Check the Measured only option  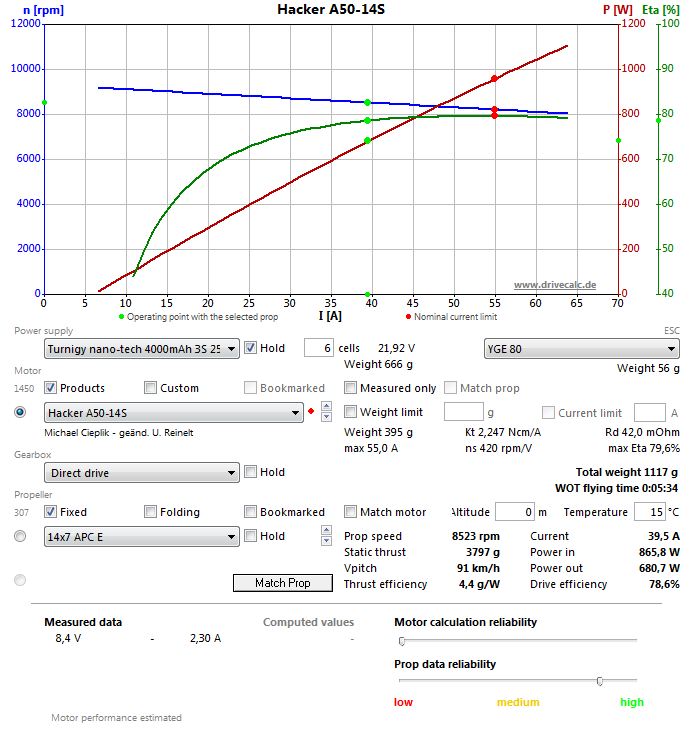point(350,388)
